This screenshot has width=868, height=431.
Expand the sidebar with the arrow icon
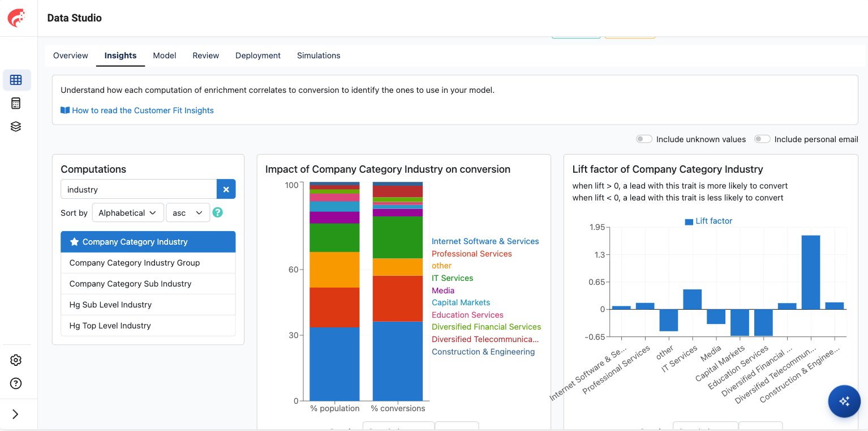(x=16, y=414)
